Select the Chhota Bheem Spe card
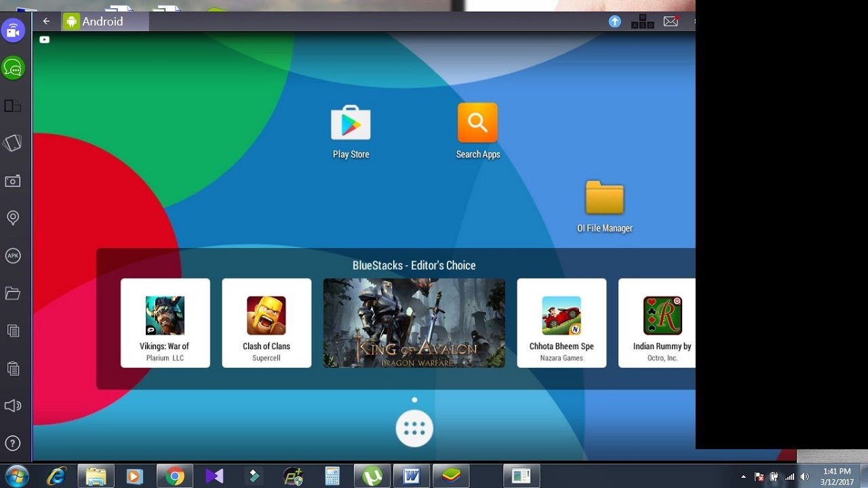Screen dimensions: 868x488 click(561, 323)
